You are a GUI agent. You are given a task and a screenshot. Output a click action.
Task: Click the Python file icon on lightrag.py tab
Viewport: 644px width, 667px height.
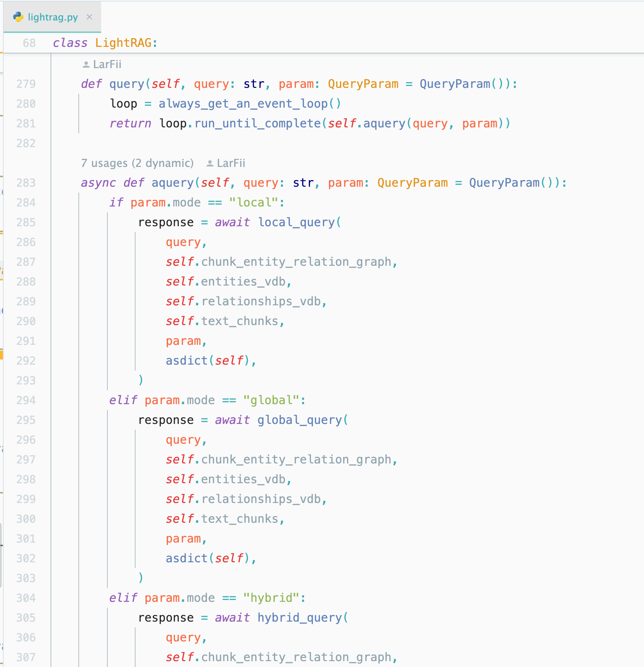tap(18, 17)
